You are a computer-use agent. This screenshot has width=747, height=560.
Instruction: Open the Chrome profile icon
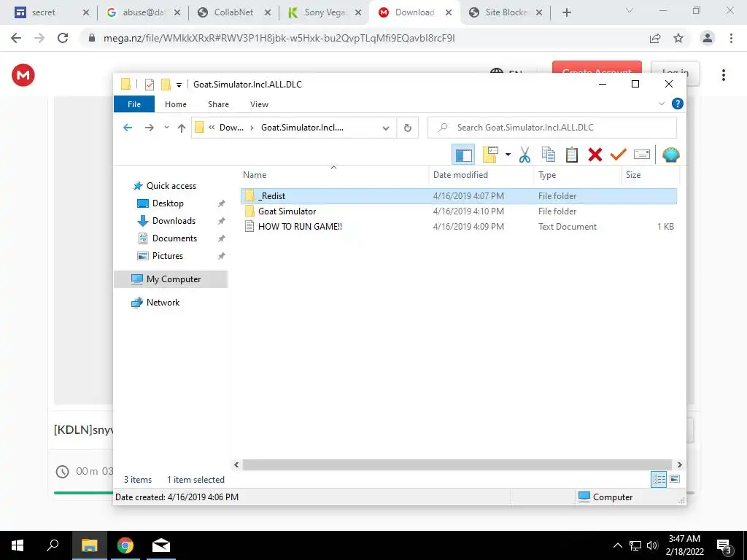(708, 38)
